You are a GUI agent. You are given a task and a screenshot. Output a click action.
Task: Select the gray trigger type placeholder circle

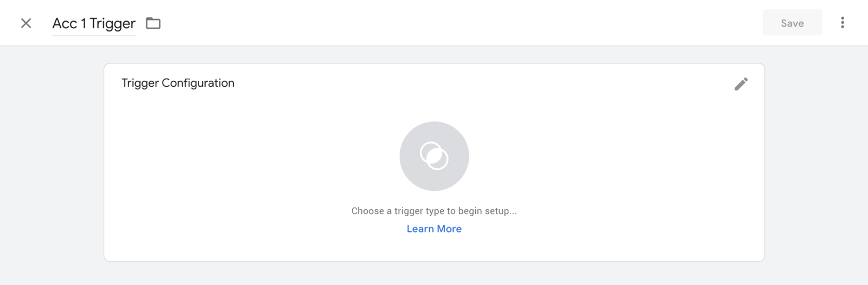[x=434, y=156]
